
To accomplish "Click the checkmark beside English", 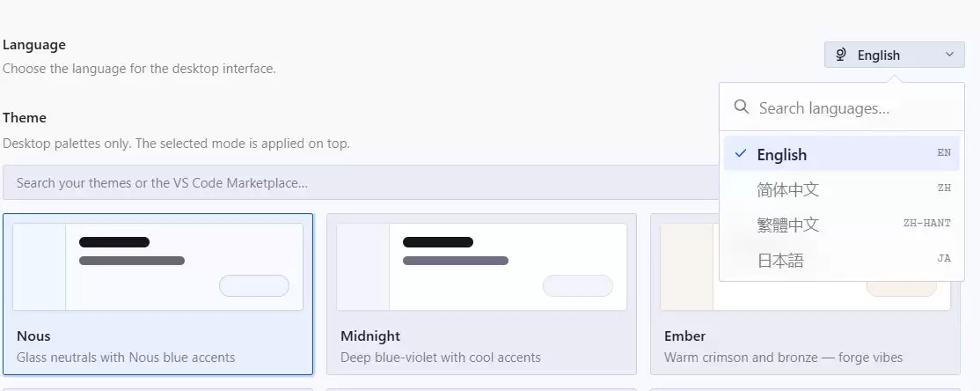I will coord(741,153).
